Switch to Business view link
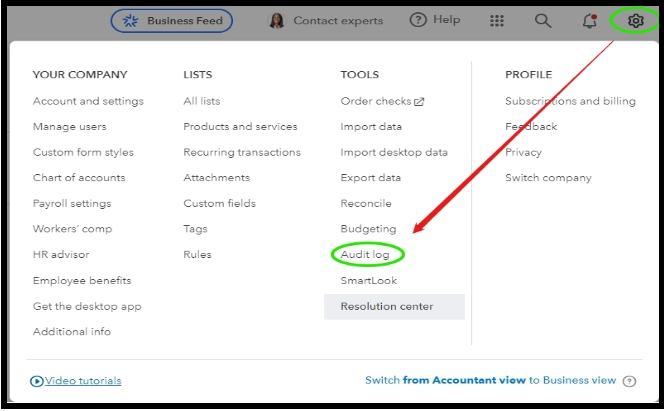Screen dimensions: 664x411 491,381
